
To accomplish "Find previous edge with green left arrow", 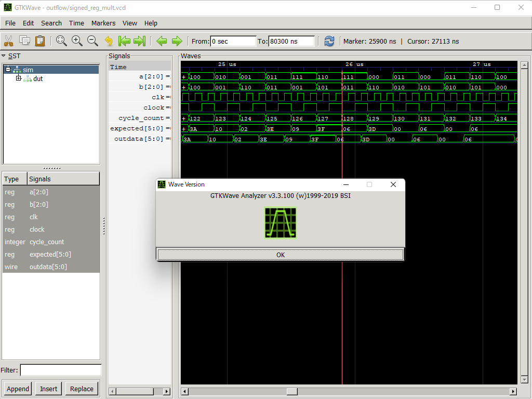I will [x=162, y=42].
